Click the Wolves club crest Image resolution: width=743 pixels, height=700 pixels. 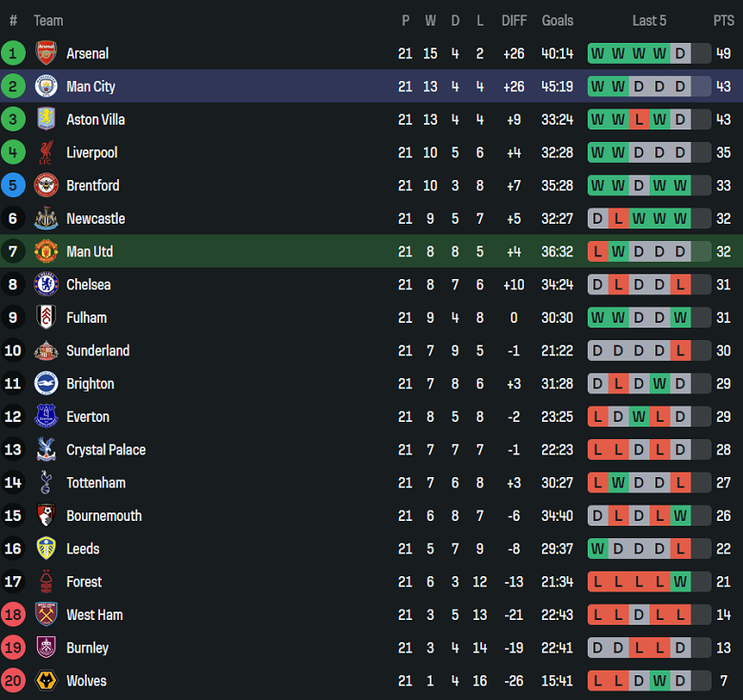(46, 681)
